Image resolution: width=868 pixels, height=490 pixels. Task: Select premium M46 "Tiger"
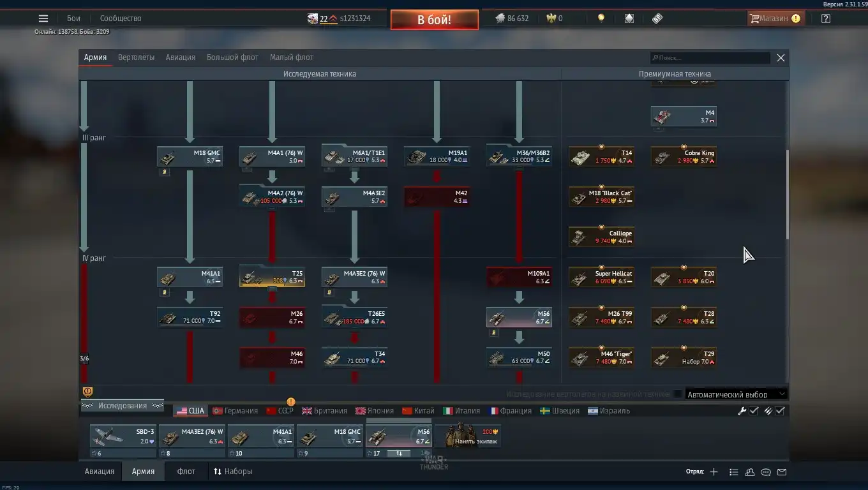click(601, 358)
